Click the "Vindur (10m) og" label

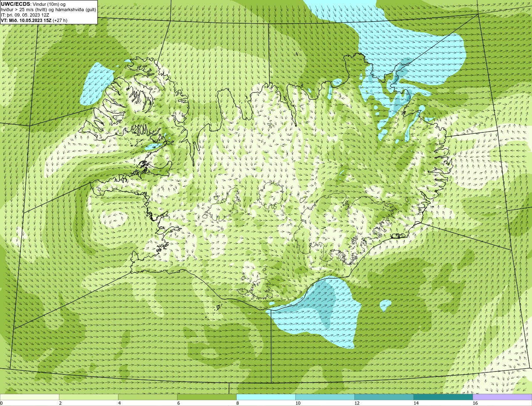click(x=49, y=4)
